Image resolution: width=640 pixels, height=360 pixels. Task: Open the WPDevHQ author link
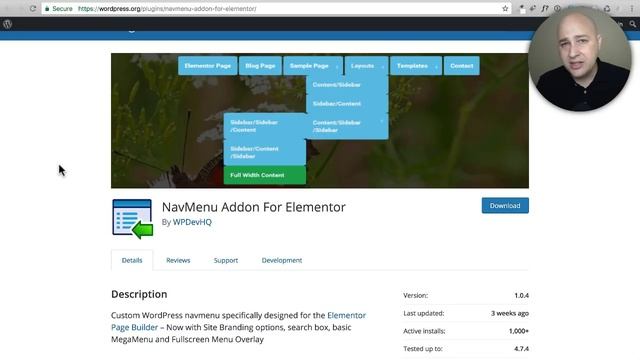pos(192,222)
